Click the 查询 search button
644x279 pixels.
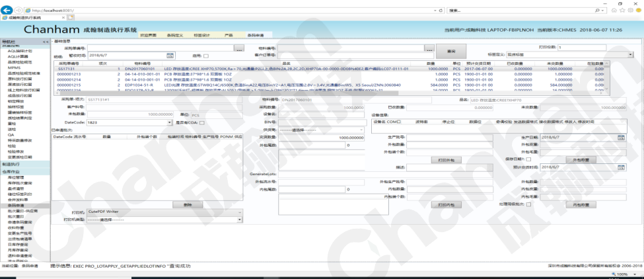(450, 51)
